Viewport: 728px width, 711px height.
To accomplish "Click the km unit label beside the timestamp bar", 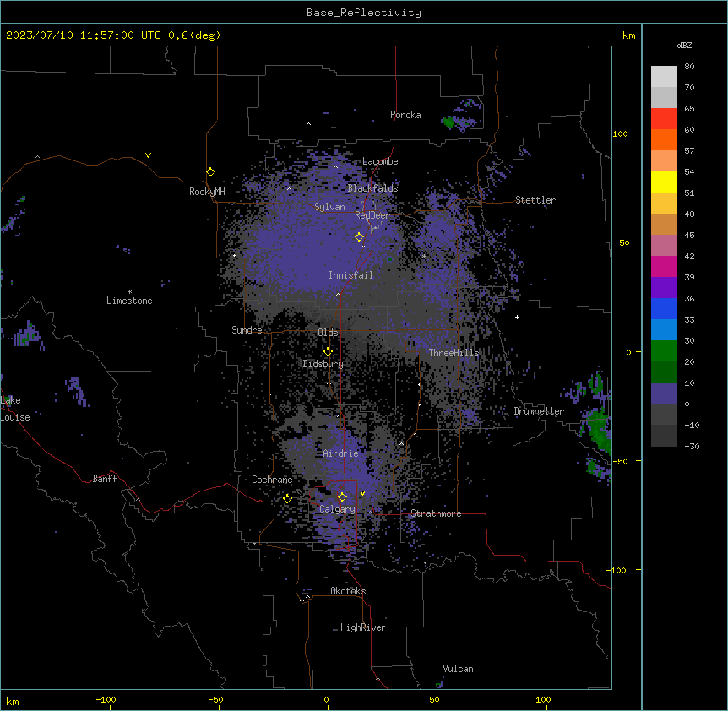I will point(628,35).
